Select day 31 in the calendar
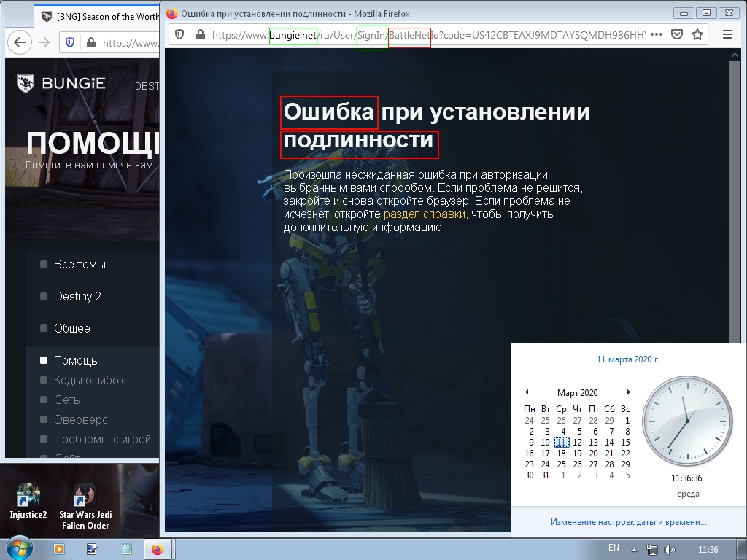The image size is (747, 560). pyautogui.click(x=545, y=475)
